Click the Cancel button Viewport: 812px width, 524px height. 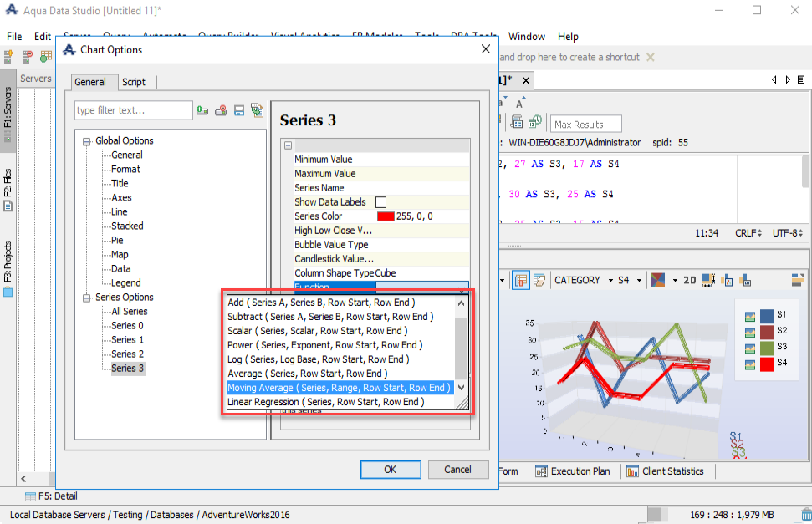pyautogui.click(x=457, y=470)
